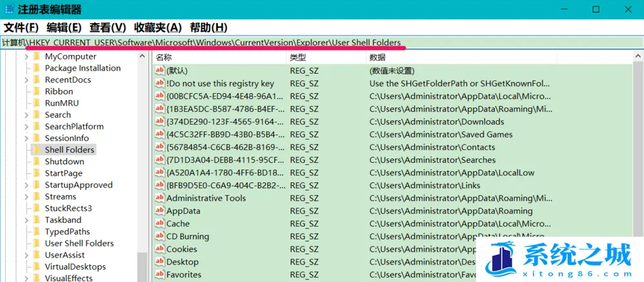Viewport: 644px width, 282px height.
Task: Select the Taskband key
Action: point(63,220)
